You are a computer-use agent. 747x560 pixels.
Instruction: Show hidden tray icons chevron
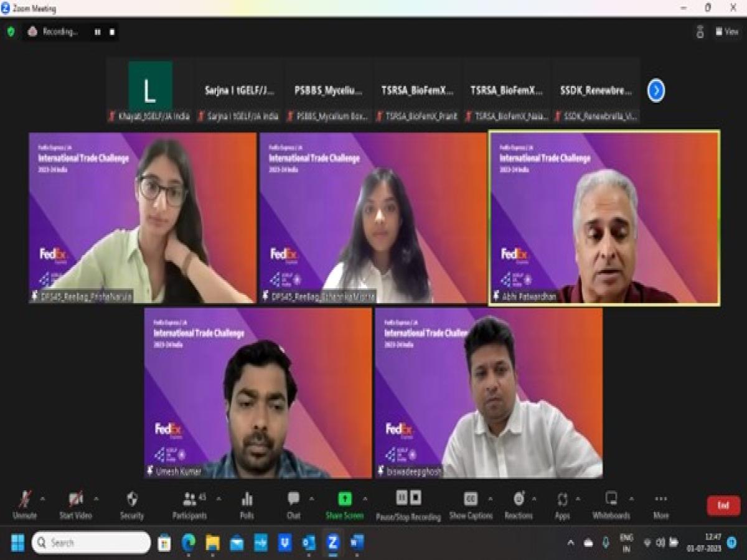click(x=570, y=543)
